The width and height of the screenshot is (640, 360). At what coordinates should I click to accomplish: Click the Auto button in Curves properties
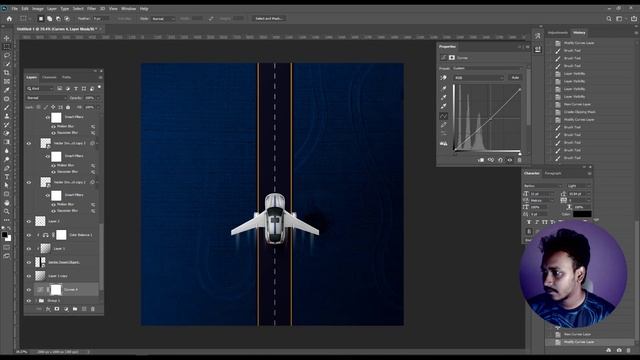click(x=515, y=78)
